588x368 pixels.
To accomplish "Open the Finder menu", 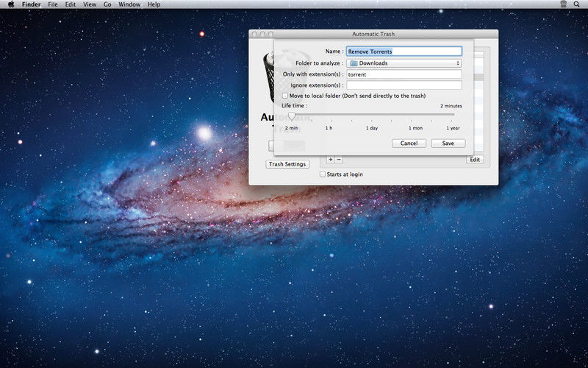I will [31, 4].
